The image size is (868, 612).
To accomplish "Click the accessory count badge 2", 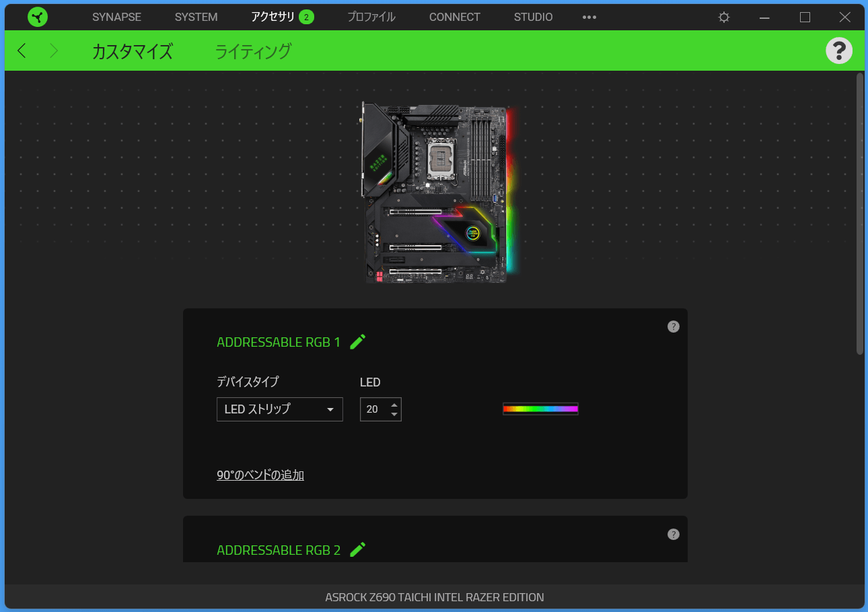I will click(x=306, y=18).
